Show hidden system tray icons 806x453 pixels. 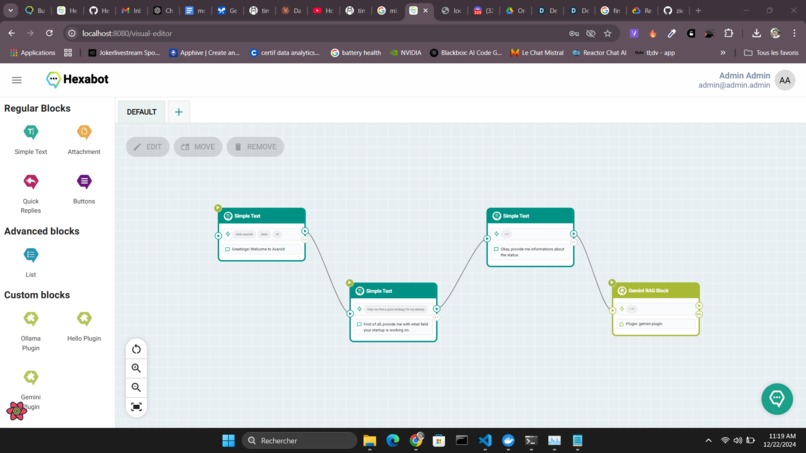coord(708,441)
